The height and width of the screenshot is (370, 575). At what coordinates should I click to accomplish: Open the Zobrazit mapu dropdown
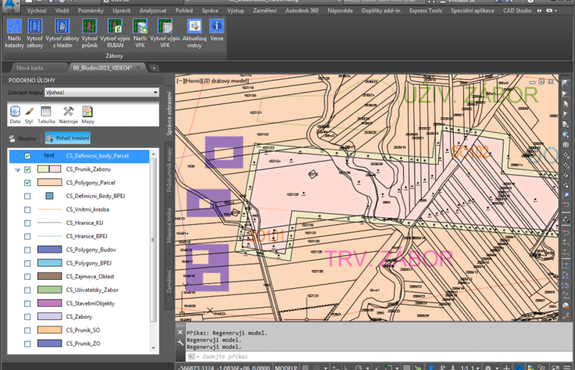pyautogui.click(x=102, y=92)
